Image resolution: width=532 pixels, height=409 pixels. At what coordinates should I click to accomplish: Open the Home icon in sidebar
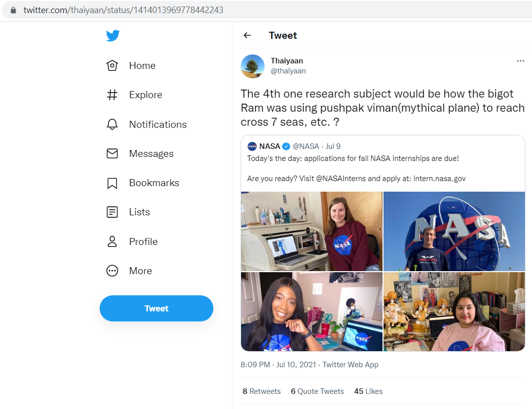(x=112, y=65)
